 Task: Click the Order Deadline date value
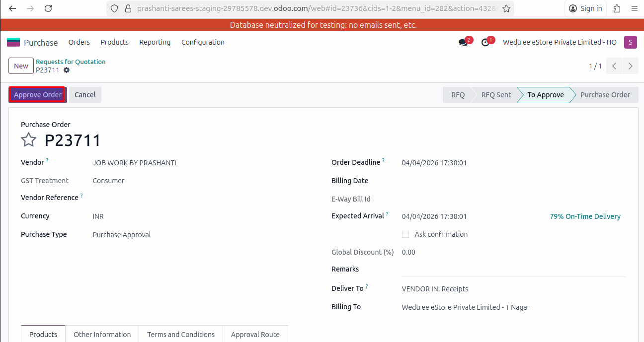point(434,163)
